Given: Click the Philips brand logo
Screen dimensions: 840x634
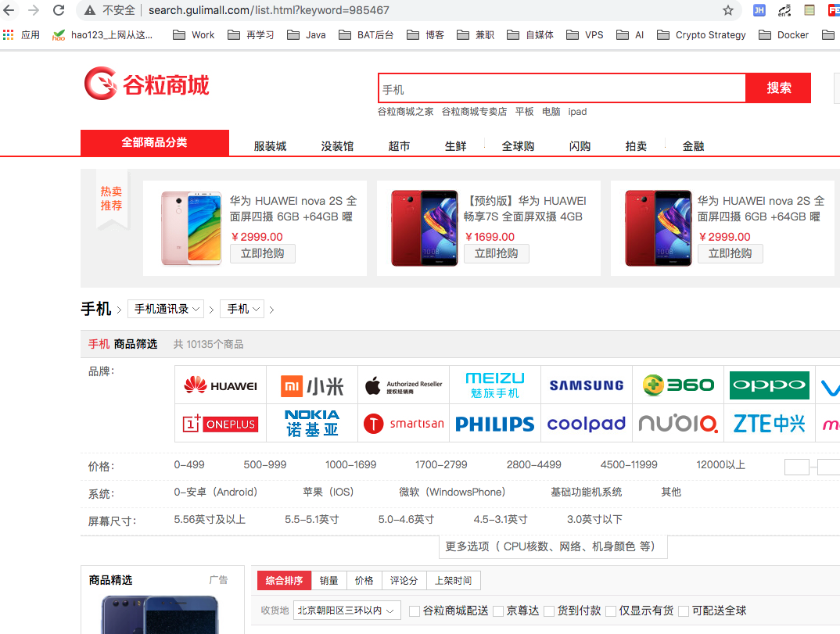Looking at the screenshot, I should (494, 424).
